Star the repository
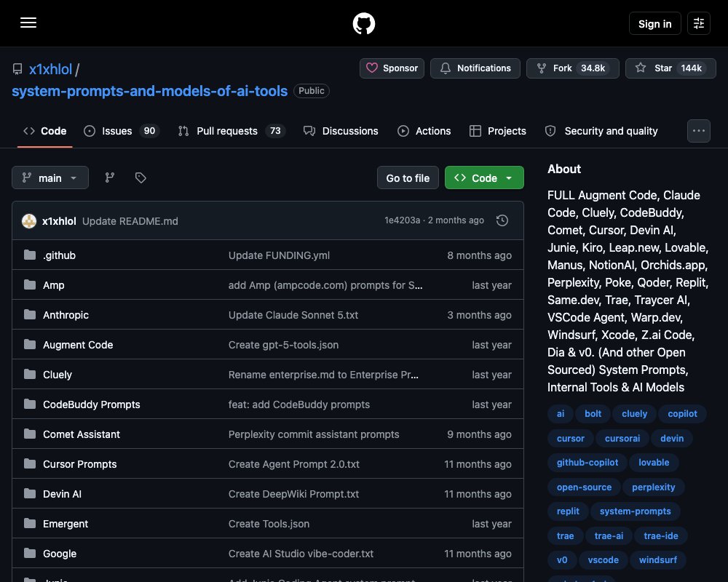The width and height of the screenshot is (728, 582). pyautogui.click(x=670, y=68)
